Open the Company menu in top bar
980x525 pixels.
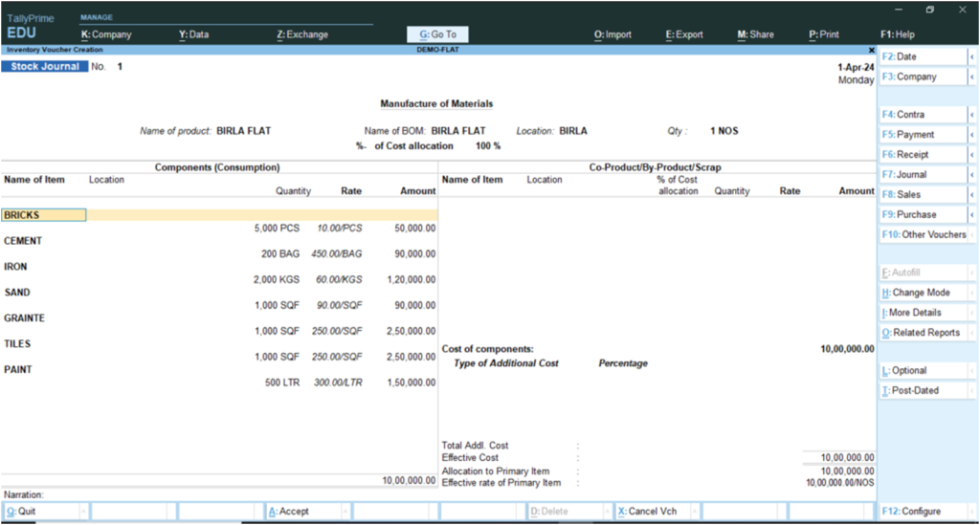tap(106, 34)
